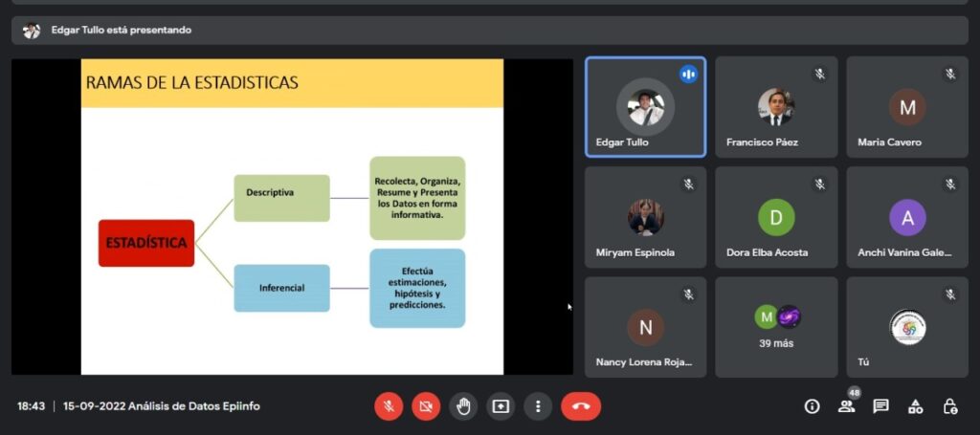Open the three-dot more options menu
This screenshot has height=435, width=980.
(538, 407)
